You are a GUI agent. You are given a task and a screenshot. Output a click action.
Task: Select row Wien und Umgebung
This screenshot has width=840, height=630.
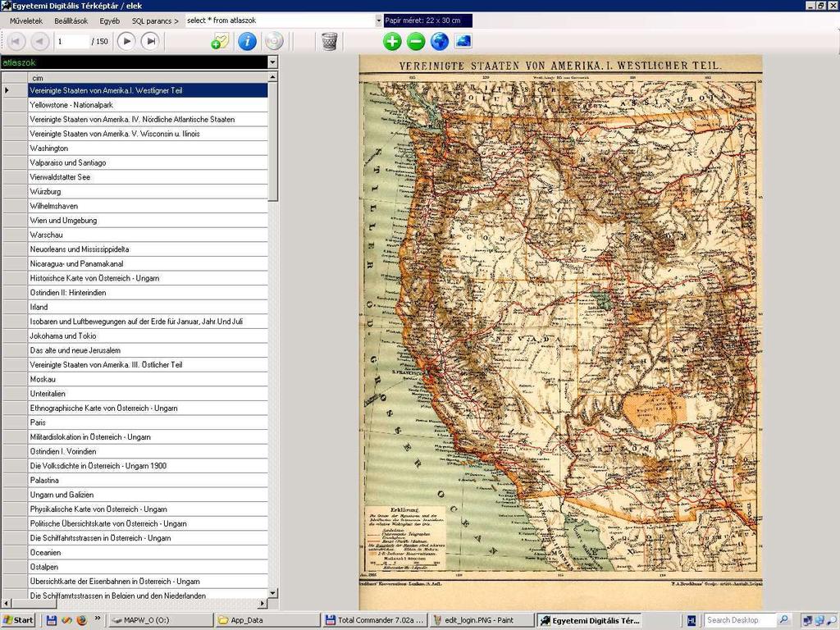[148, 221]
